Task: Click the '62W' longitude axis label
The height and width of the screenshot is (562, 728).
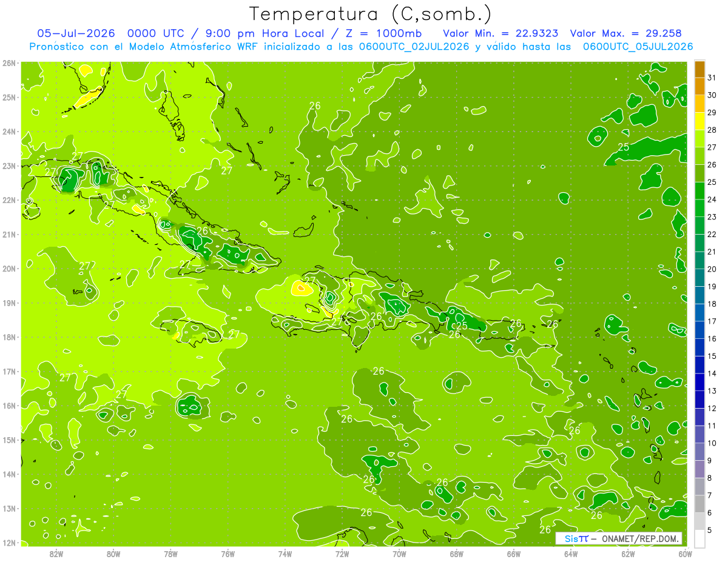Action: point(627,554)
